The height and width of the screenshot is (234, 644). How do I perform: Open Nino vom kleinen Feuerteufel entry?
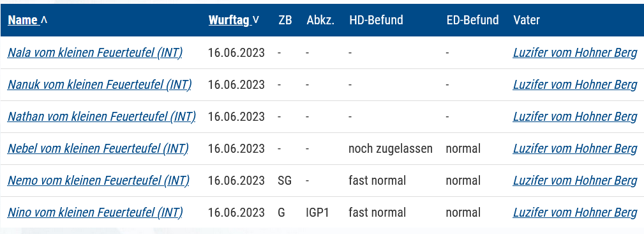tap(95, 213)
